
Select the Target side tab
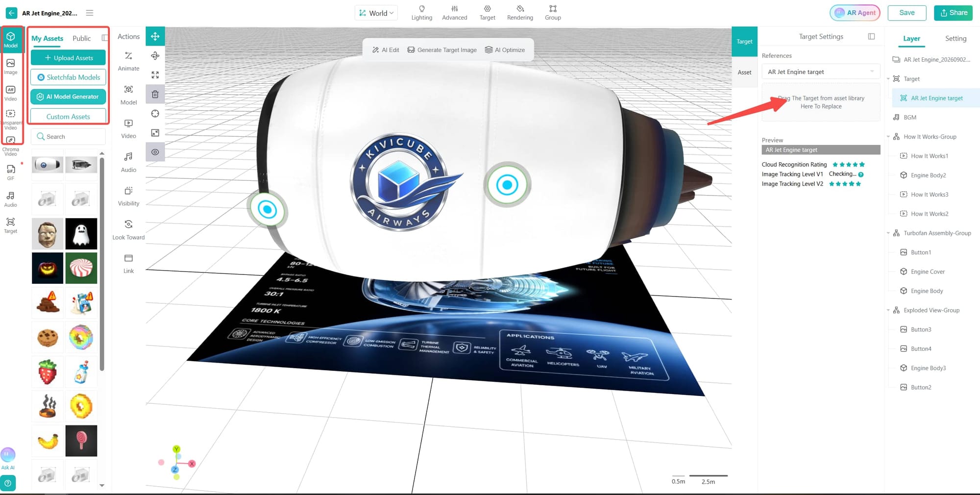(744, 42)
